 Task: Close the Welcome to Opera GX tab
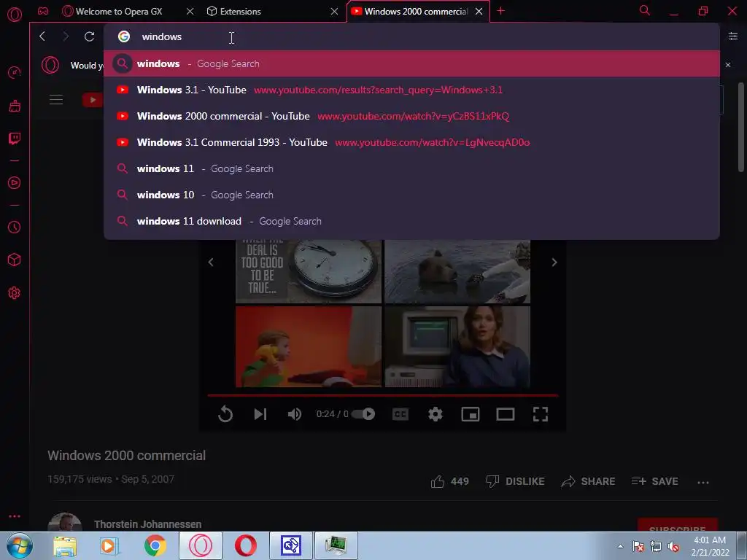(190, 11)
